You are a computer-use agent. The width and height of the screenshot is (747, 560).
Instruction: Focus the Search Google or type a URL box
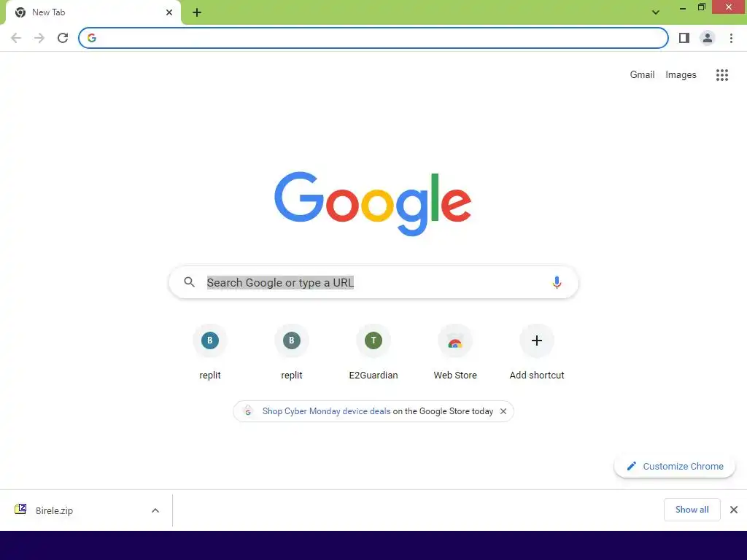coord(374,282)
